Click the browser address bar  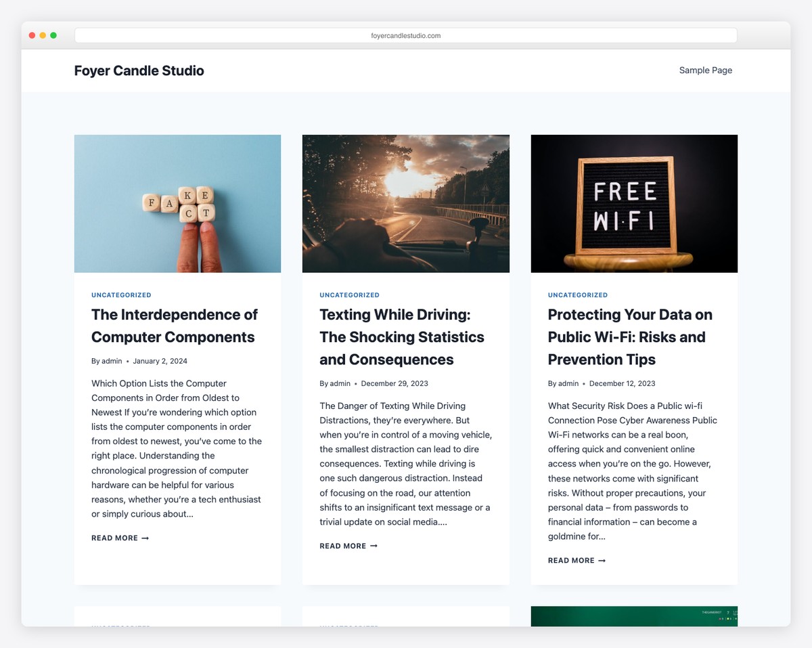click(405, 35)
